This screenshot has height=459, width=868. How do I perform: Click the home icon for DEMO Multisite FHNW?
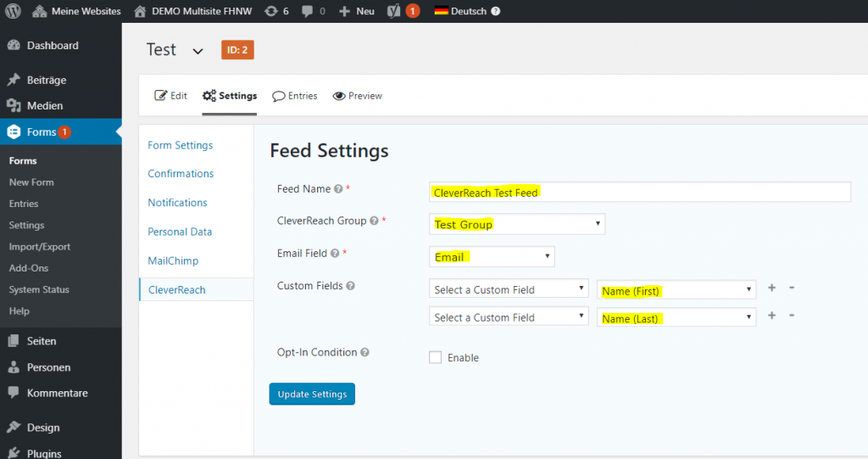[x=140, y=11]
